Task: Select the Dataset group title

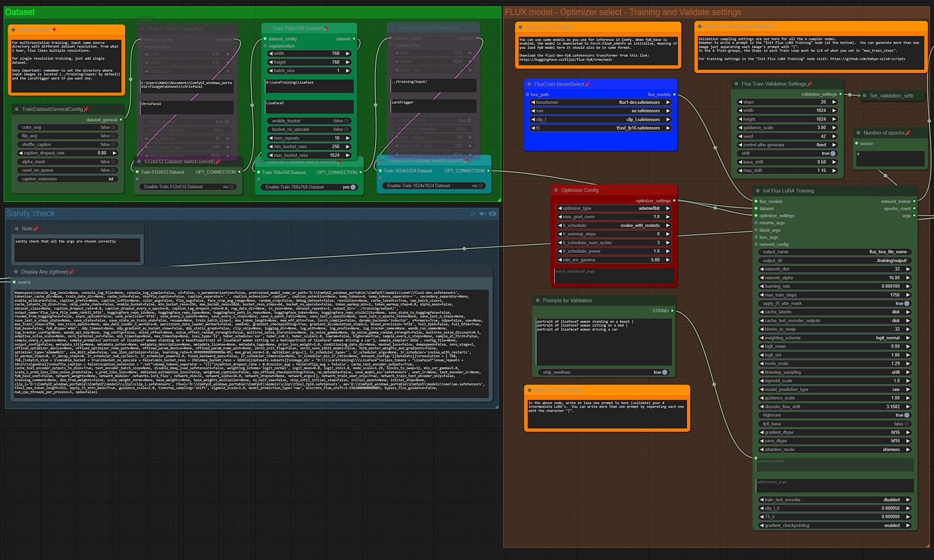Action: click(x=21, y=12)
